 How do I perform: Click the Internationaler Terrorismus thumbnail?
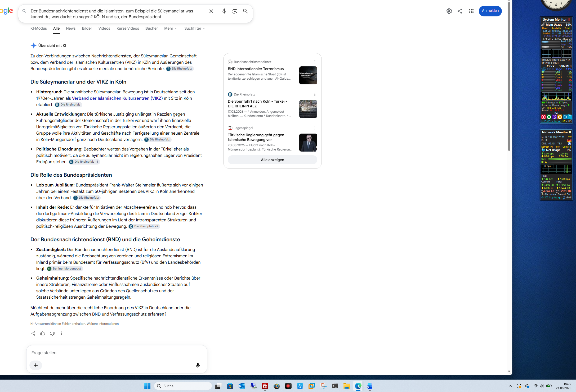tap(308, 75)
